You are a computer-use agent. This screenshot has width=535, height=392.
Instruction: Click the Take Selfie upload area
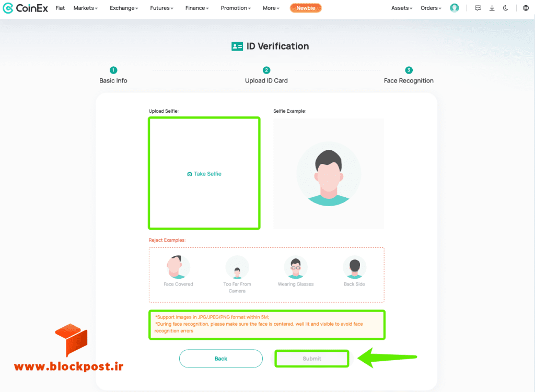click(204, 173)
